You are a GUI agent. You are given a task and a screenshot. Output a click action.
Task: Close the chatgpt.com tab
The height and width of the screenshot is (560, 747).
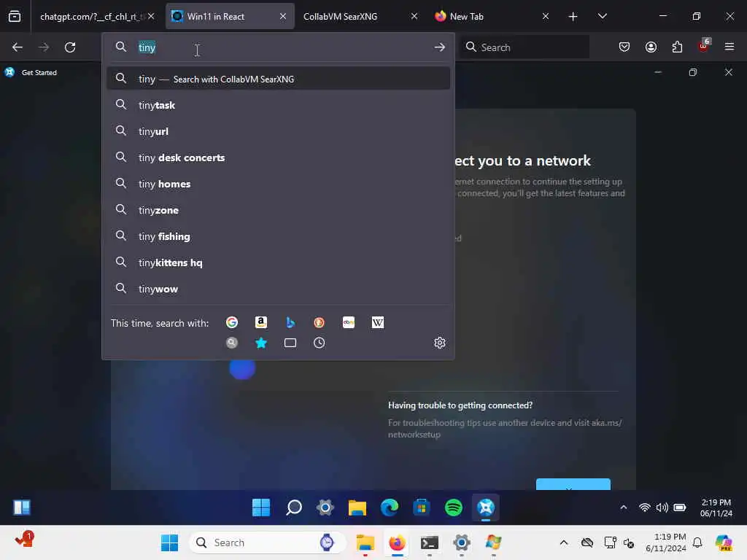[x=151, y=16]
